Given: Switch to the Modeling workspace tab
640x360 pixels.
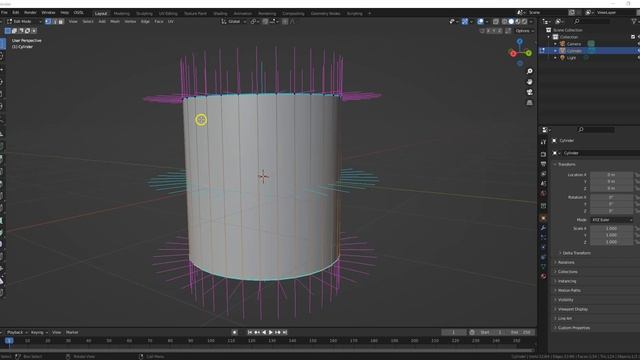Looking at the screenshot, I should tap(122, 13).
